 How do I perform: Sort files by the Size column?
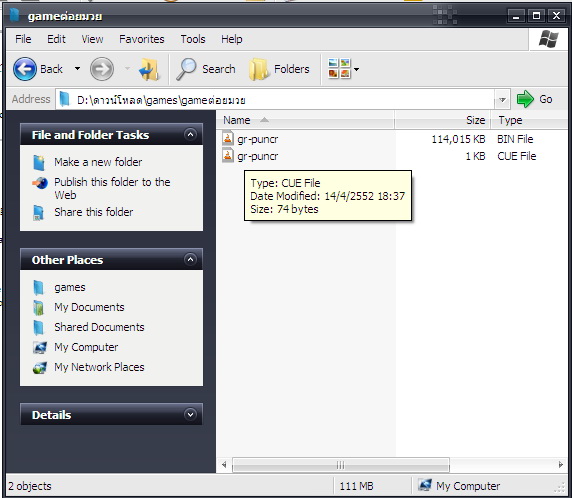442,120
